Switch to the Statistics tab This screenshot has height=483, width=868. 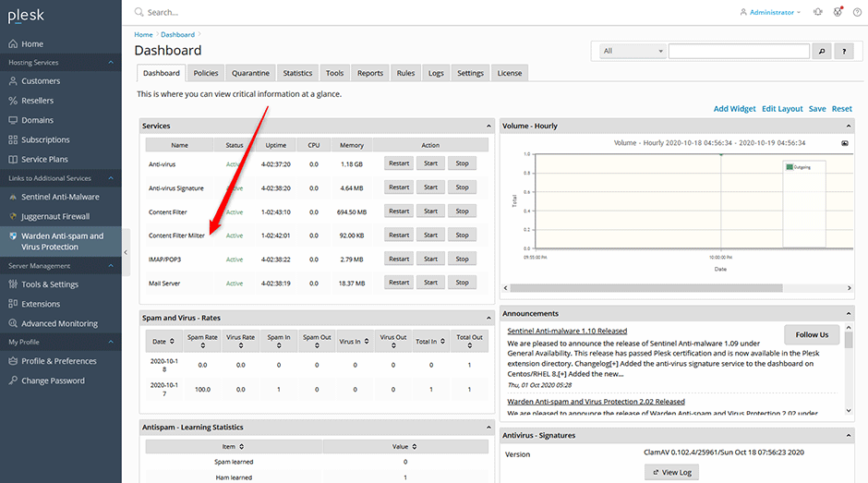[x=297, y=73]
